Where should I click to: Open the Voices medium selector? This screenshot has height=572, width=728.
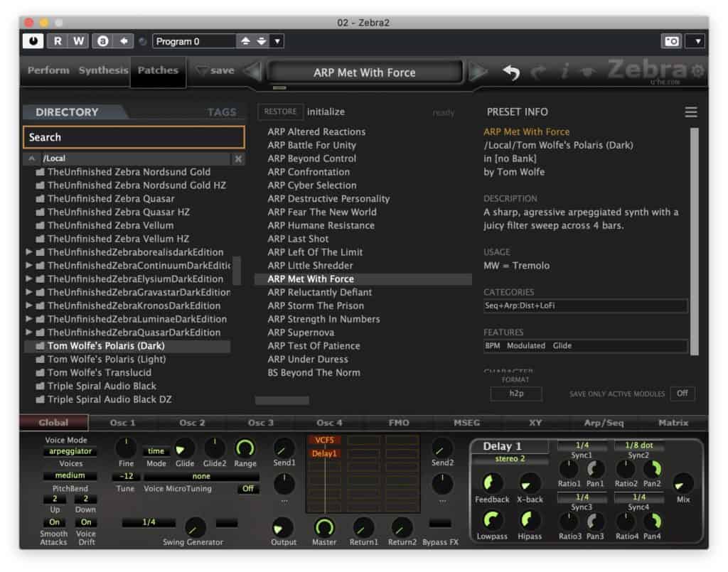click(70, 475)
